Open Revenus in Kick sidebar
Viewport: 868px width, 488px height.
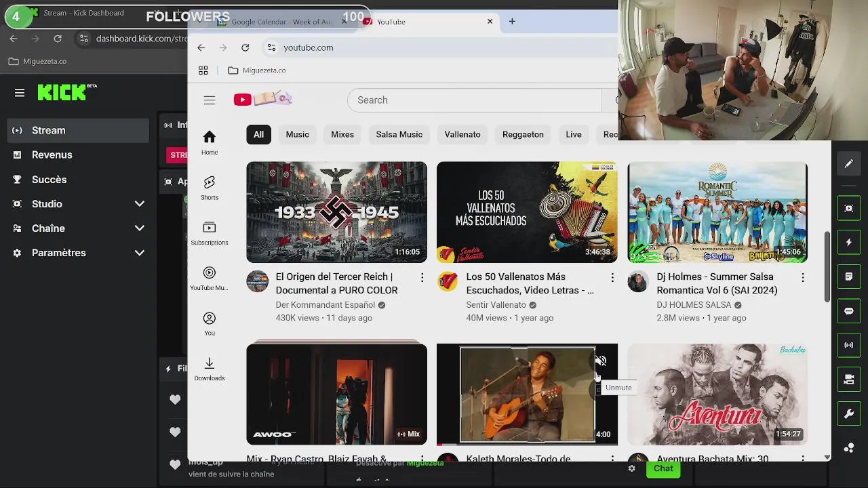tap(78, 155)
